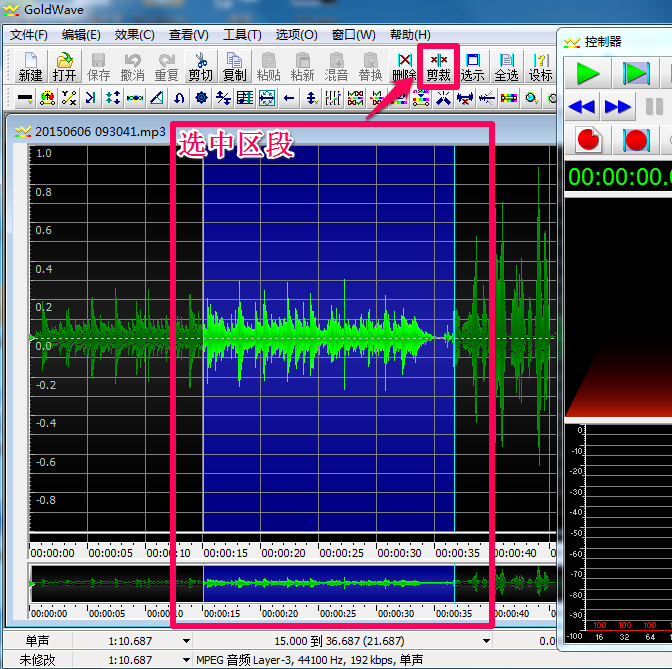
Task: Click the 复制 (Copy) toolbar icon
Action: (x=234, y=66)
